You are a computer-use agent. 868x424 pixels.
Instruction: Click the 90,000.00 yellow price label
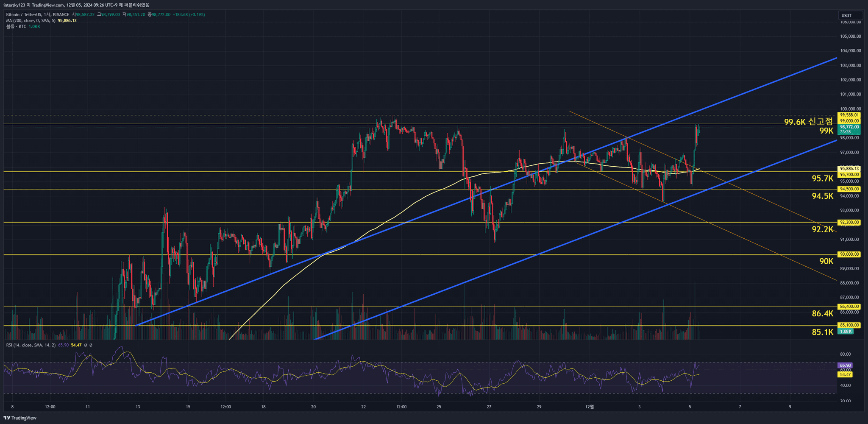[x=849, y=254]
